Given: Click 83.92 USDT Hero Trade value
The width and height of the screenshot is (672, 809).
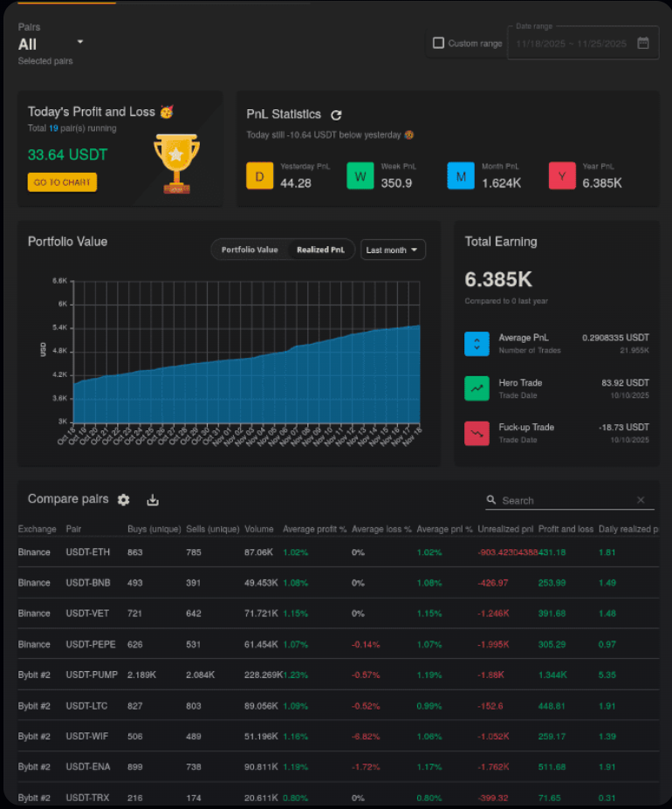Looking at the screenshot, I should tap(625, 382).
